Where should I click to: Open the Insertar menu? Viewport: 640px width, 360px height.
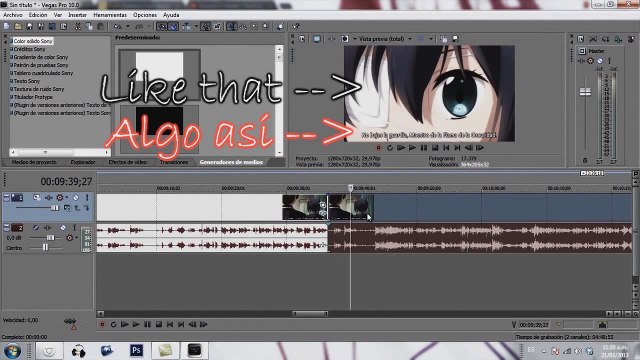tap(78, 15)
